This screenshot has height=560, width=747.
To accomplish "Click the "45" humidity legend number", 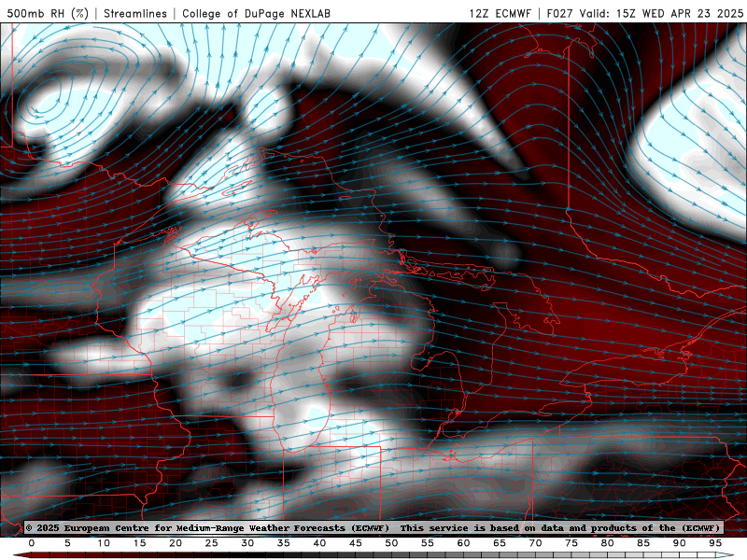I will 356,543.
